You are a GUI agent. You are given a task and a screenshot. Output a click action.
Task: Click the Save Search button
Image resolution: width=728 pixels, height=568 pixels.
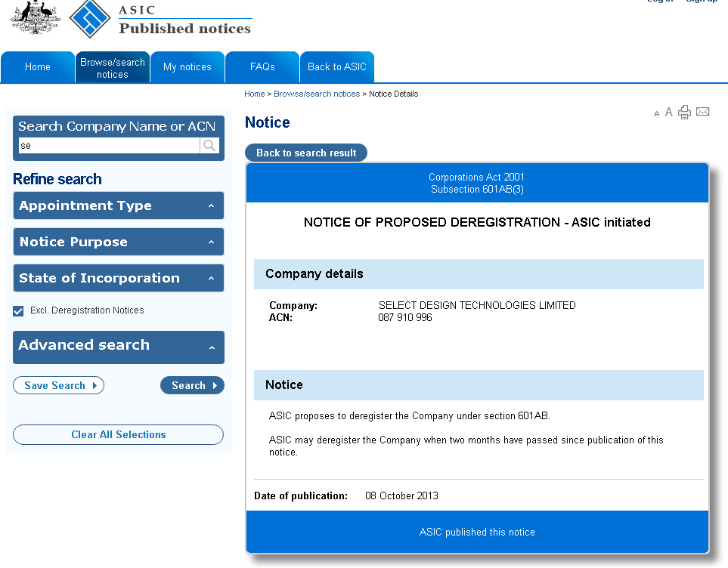click(x=58, y=385)
